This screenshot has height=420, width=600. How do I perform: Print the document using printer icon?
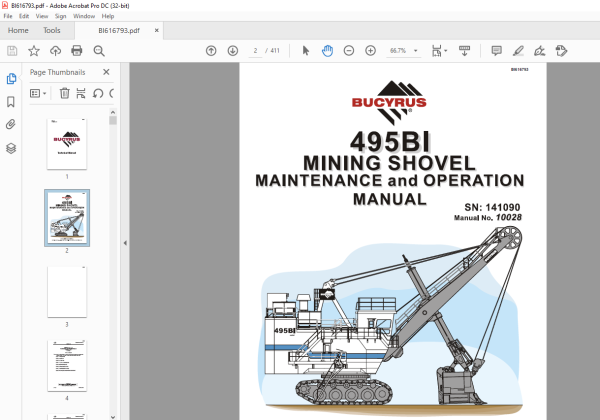(77, 50)
